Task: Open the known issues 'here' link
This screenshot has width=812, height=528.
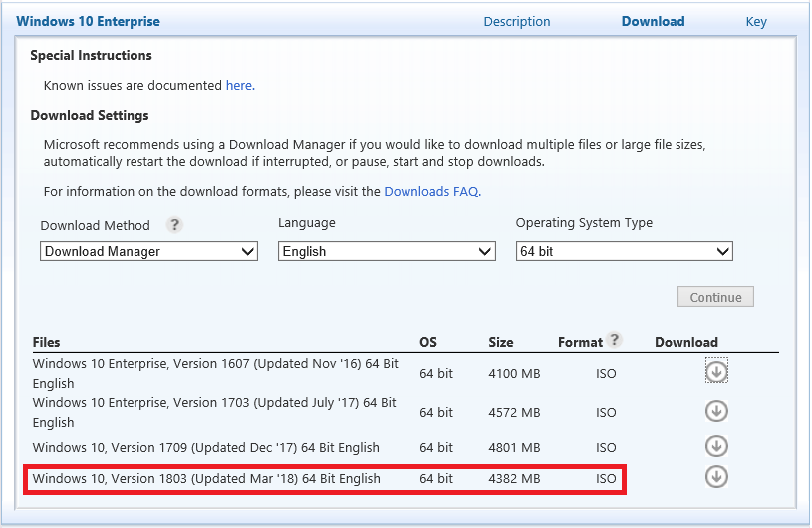Action: tap(240, 85)
